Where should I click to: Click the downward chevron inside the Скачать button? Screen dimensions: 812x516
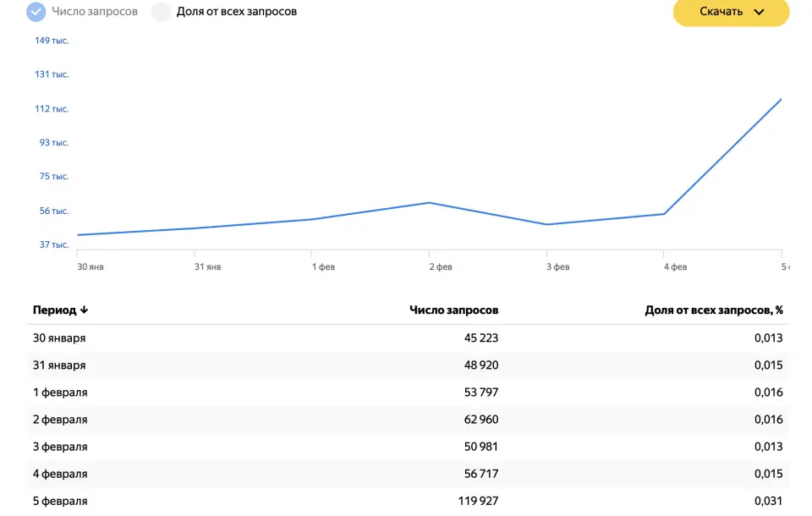(760, 13)
